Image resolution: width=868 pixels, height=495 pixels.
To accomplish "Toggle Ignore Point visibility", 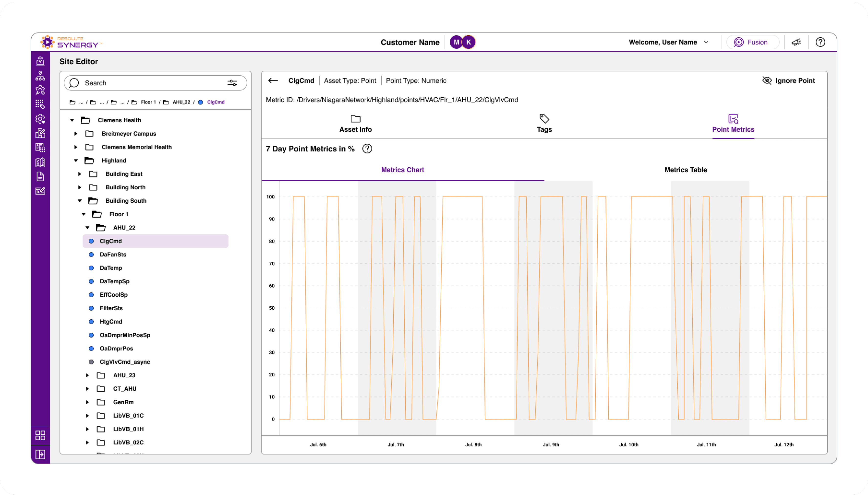I will click(788, 81).
